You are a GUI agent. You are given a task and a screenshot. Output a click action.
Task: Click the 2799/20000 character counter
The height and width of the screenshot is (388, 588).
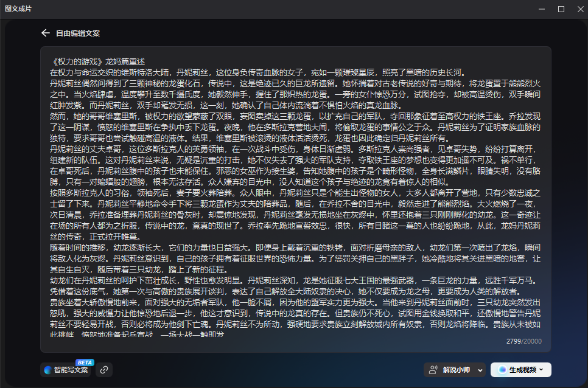[x=524, y=341]
